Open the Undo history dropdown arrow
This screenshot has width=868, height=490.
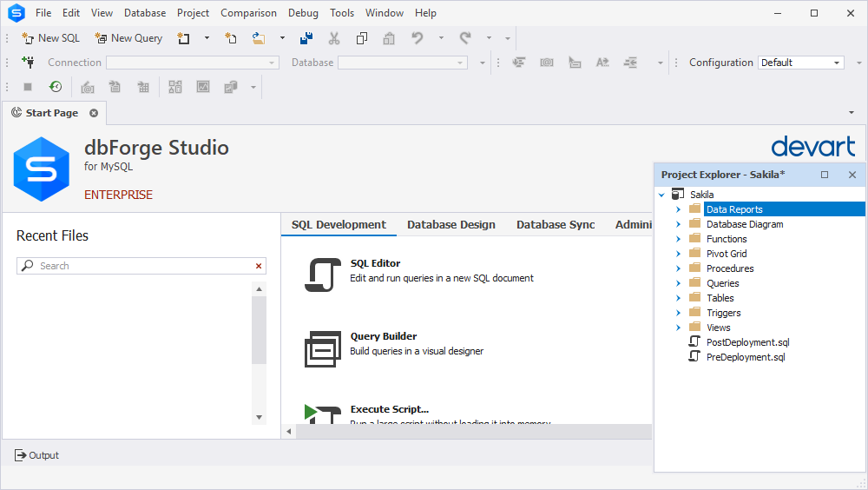(441, 38)
